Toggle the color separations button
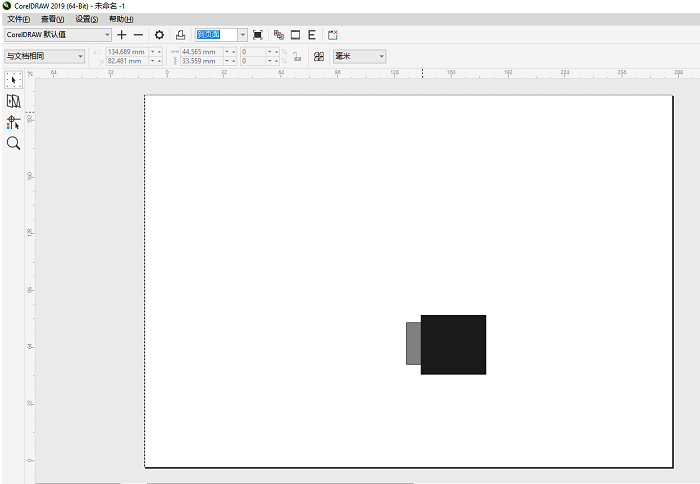700x484 pixels. [279, 35]
